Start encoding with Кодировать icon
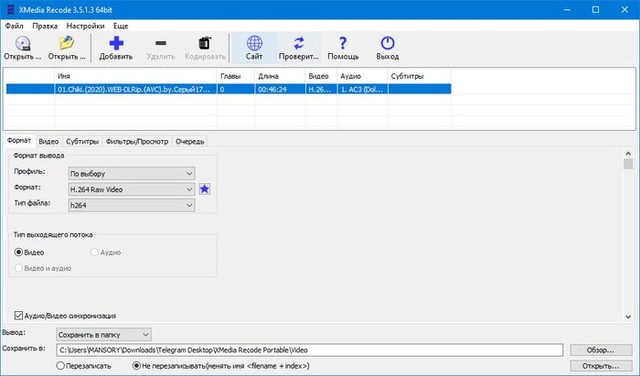This screenshot has height=376, width=640. 205,43
